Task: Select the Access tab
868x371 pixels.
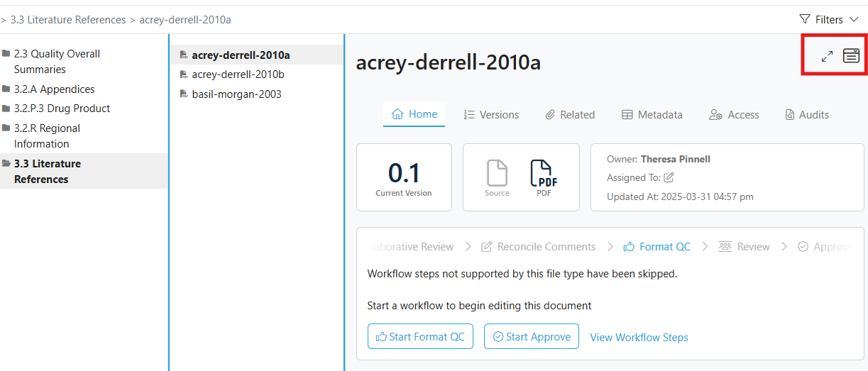Action: (x=734, y=115)
